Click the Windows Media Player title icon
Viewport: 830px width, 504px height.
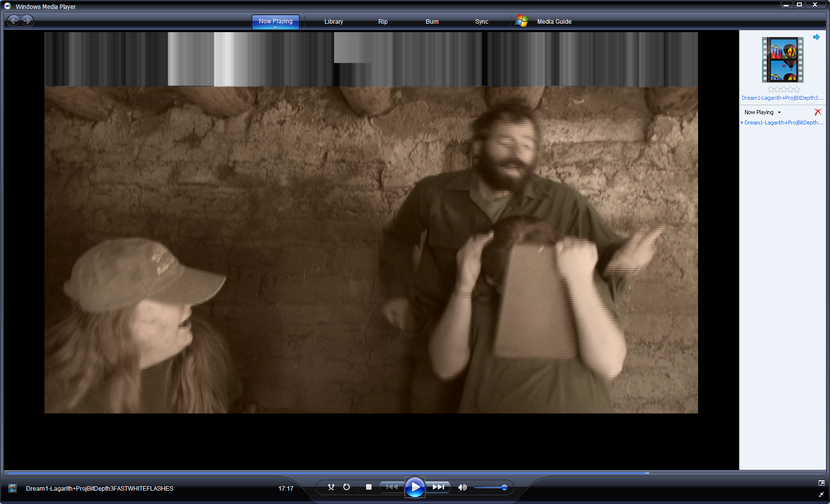(7, 6)
